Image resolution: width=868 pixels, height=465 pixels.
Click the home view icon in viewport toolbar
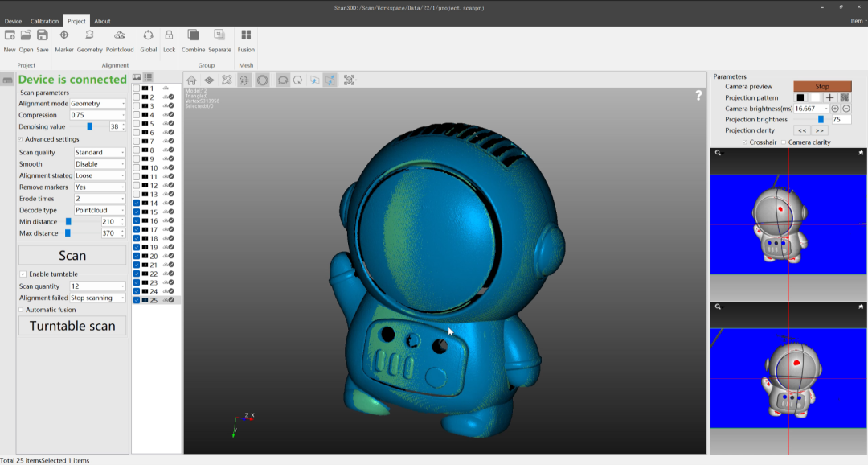(192, 80)
